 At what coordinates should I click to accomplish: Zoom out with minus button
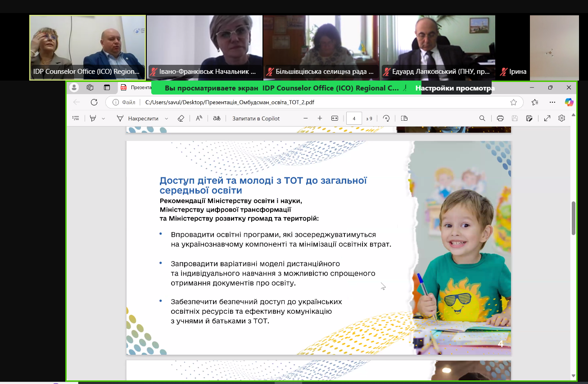point(305,118)
